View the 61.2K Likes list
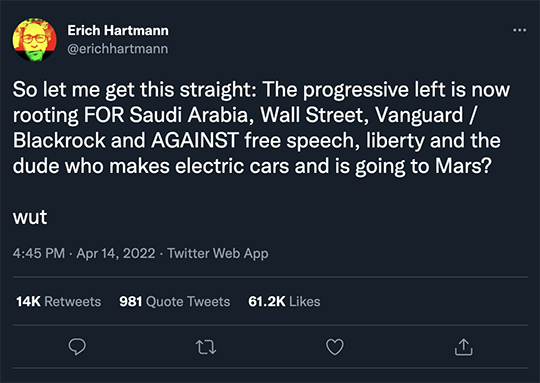The width and height of the screenshot is (540, 383). pyautogui.click(x=284, y=301)
